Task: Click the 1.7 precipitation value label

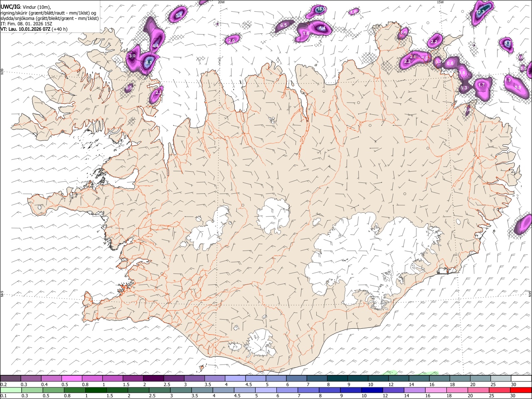Action: pyautogui.click(x=481, y=85)
